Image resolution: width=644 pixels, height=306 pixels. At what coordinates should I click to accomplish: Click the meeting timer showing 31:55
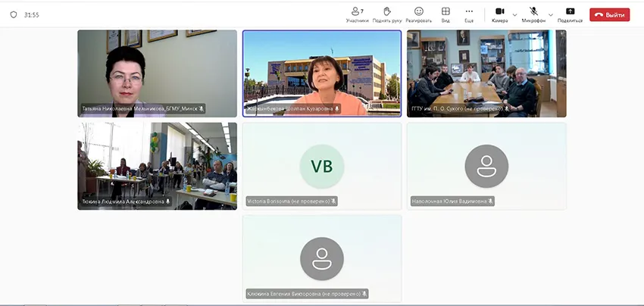[x=32, y=14]
